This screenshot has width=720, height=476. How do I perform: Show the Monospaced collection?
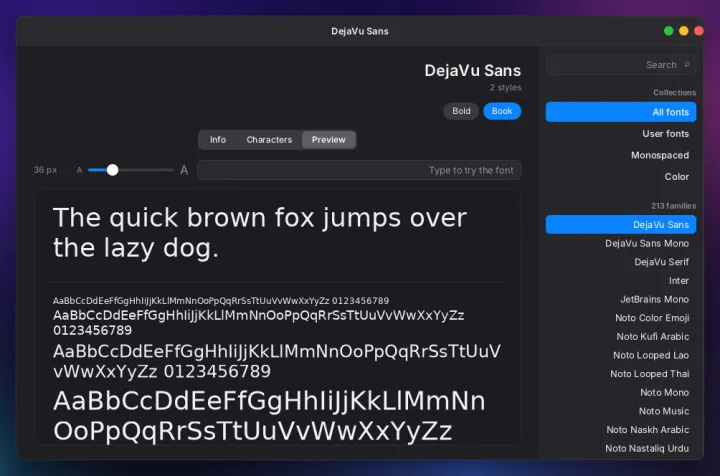[x=621, y=155]
